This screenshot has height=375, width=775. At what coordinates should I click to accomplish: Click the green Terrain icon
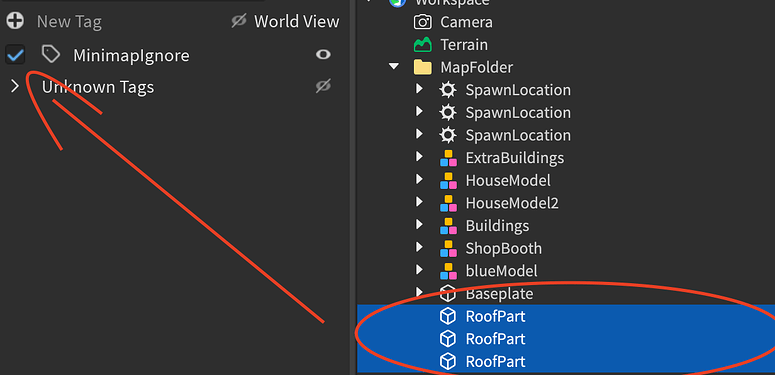(x=423, y=45)
